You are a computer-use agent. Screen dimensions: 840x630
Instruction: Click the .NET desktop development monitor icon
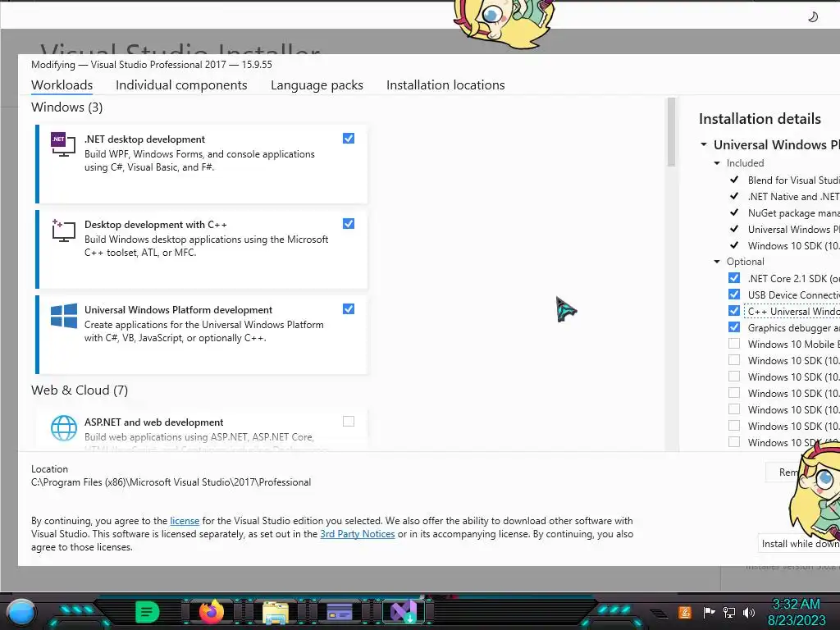click(63, 144)
